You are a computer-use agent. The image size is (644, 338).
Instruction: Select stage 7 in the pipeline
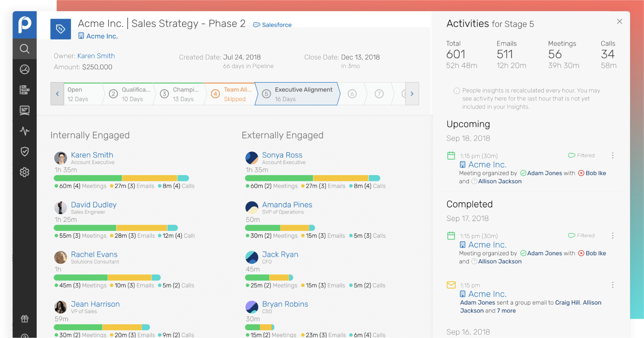point(379,94)
